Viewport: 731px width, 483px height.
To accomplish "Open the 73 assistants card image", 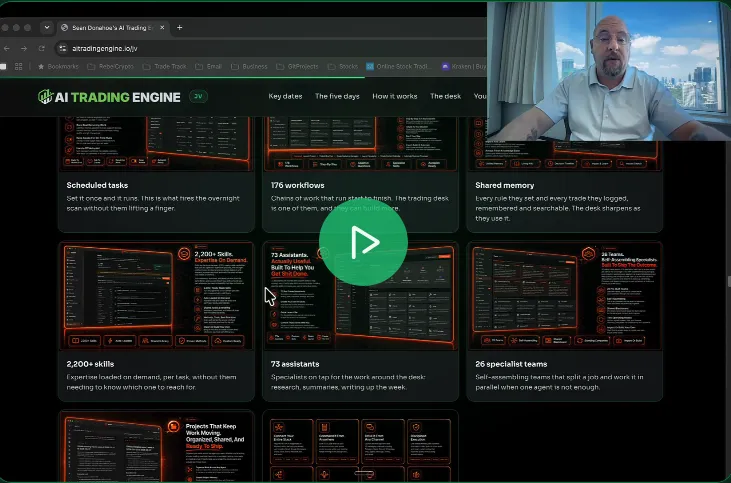I will pos(360,318).
